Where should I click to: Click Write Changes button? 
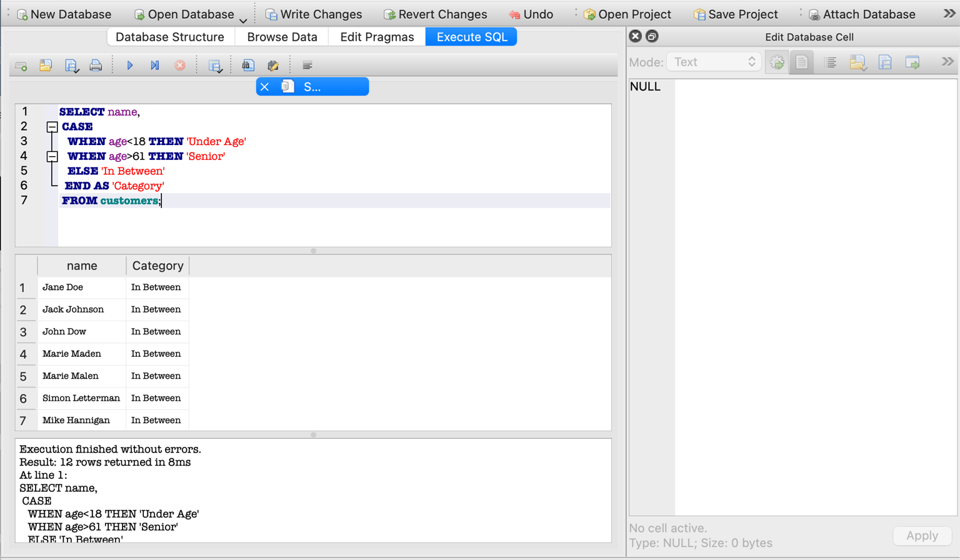[314, 14]
